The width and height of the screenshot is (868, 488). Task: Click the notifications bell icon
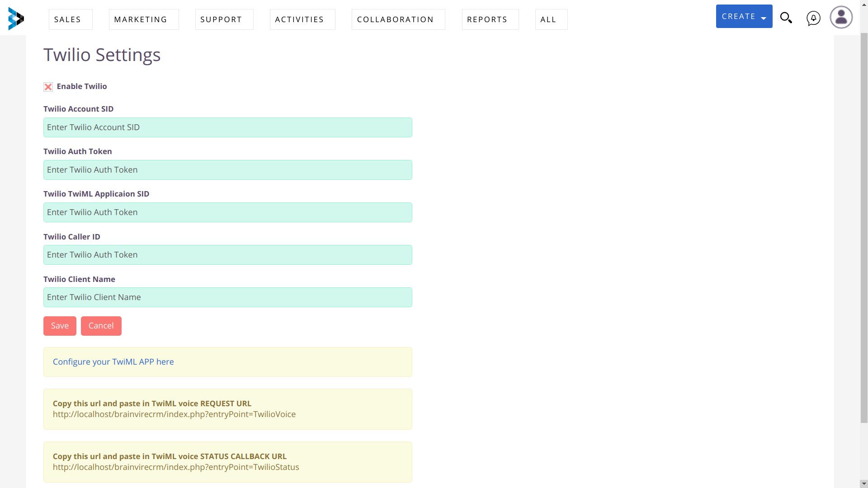click(x=812, y=18)
